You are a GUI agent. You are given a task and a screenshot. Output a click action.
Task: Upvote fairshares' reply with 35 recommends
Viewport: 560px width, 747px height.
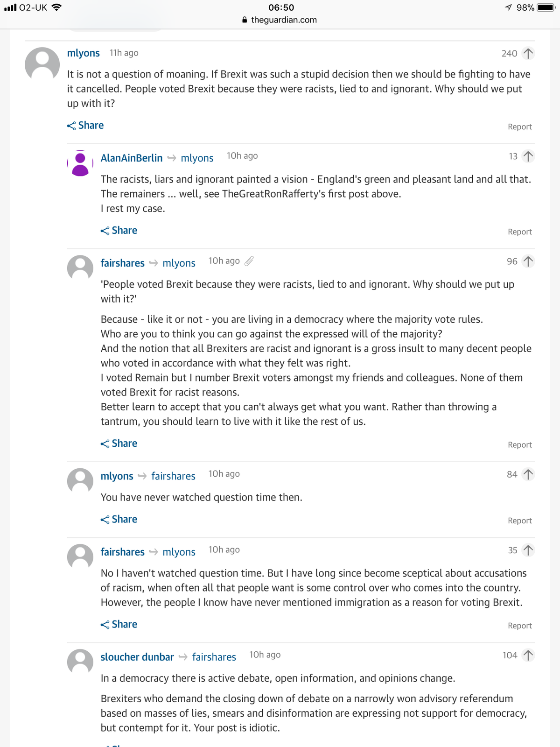(x=528, y=550)
